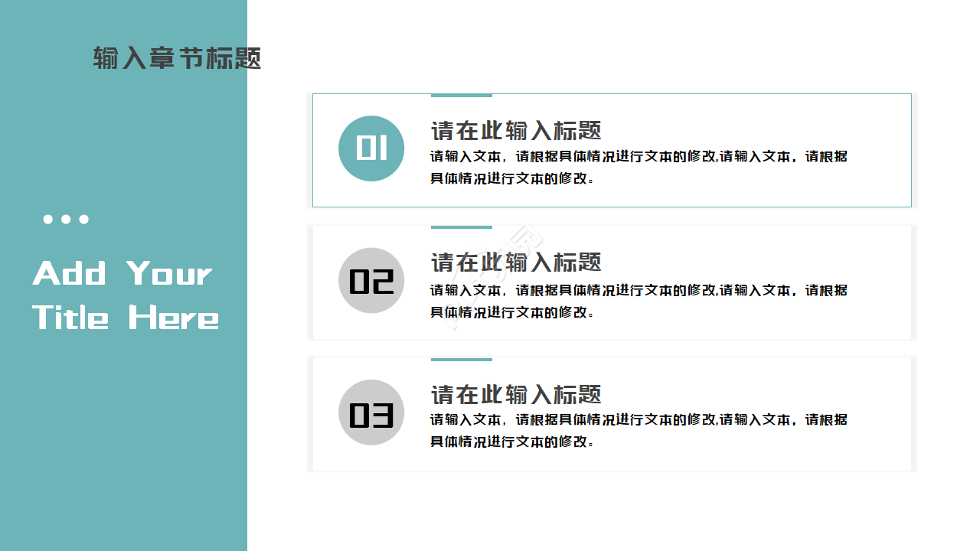Click the middle white dot on teal panel
Image resolution: width=980 pixels, height=551 pixels.
[x=66, y=220]
